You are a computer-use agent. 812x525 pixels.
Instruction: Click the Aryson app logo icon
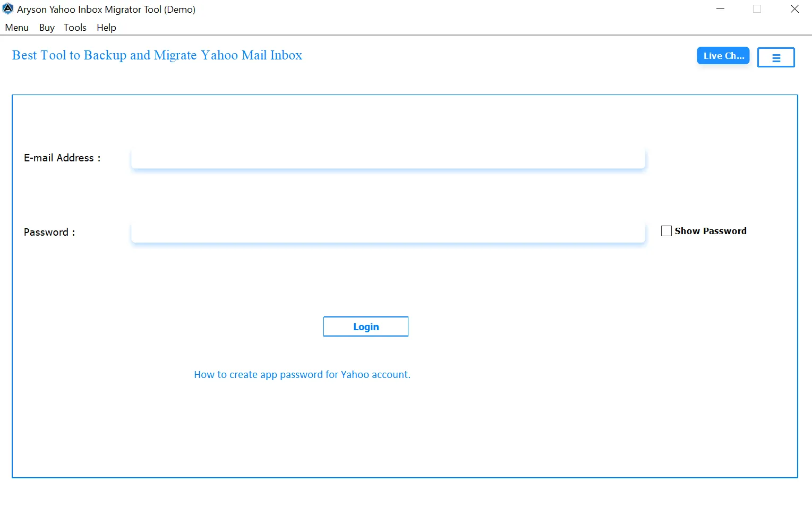tap(8, 8)
